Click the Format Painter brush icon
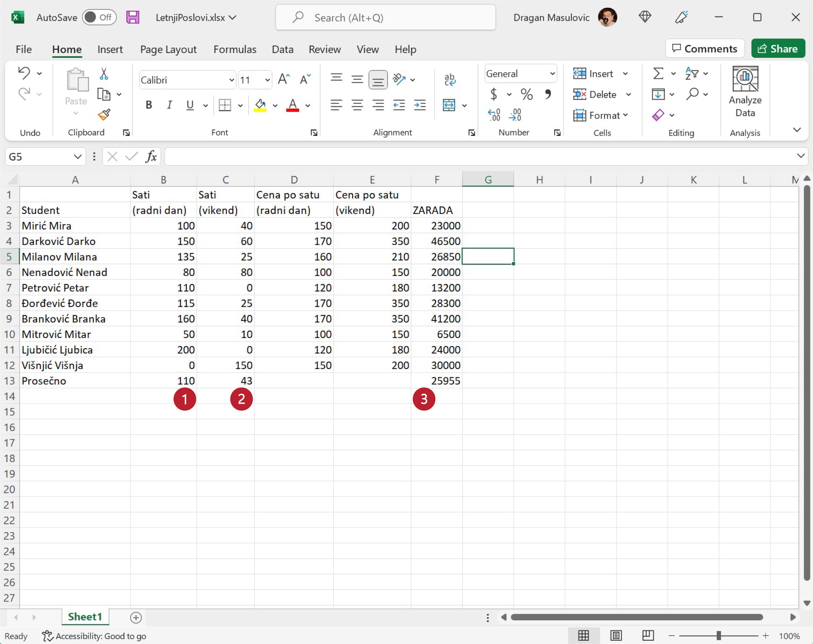Screen dimensions: 813x644 104,114
